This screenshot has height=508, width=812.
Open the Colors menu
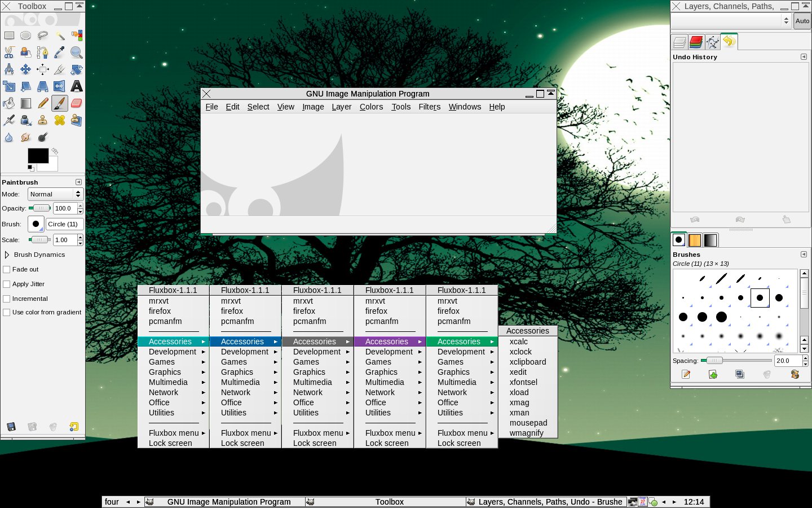pos(371,107)
